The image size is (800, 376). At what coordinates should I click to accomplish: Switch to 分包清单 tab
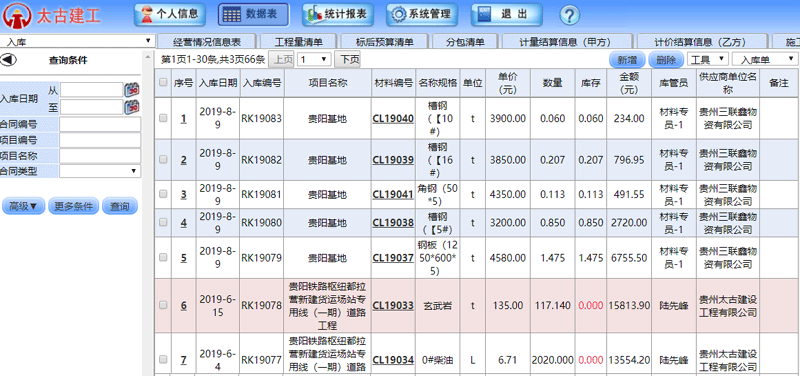465,42
